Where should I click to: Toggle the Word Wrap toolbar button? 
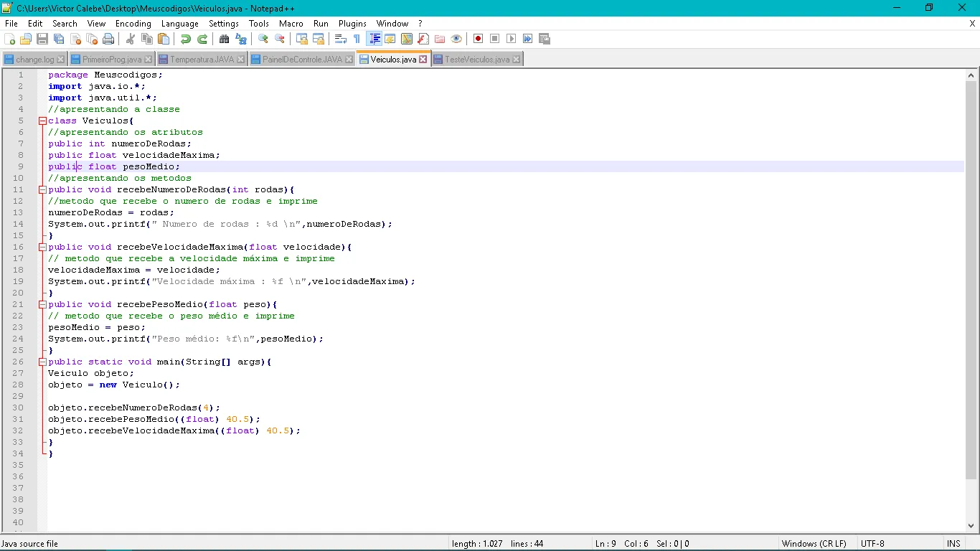[341, 39]
